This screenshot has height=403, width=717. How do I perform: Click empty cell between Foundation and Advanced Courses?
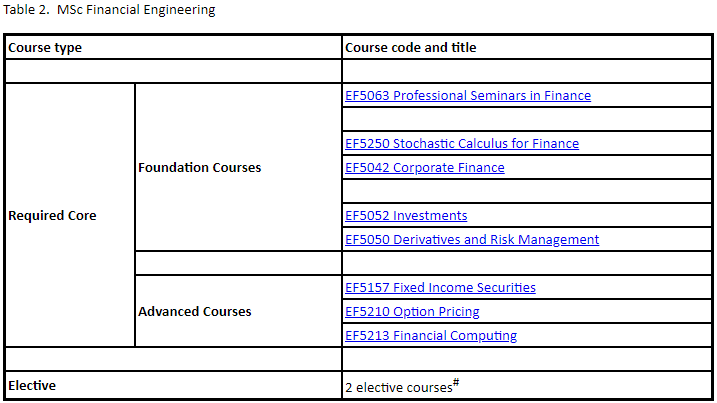point(238,263)
